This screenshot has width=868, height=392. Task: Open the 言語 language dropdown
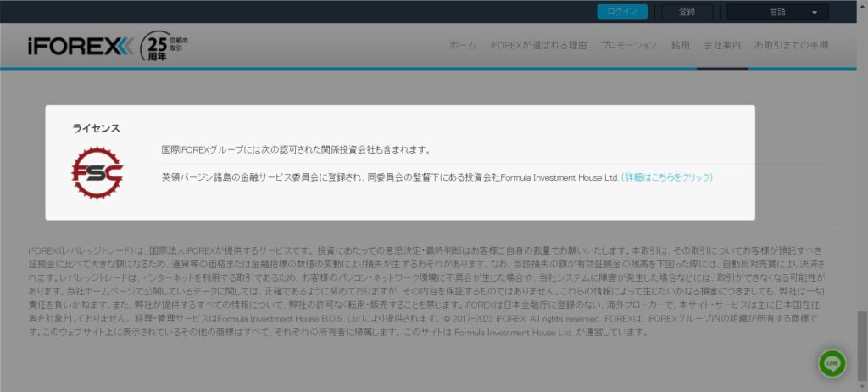(x=777, y=12)
